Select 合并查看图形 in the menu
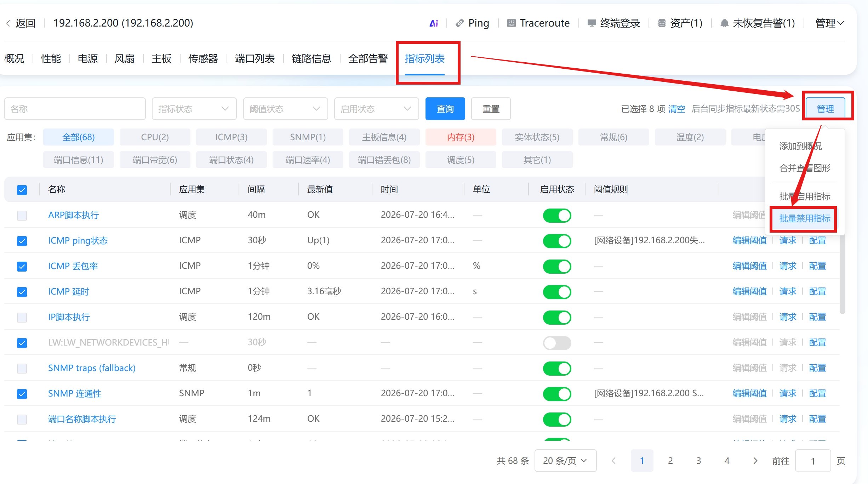This screenshot has width=868, height=484. [805, 168]
